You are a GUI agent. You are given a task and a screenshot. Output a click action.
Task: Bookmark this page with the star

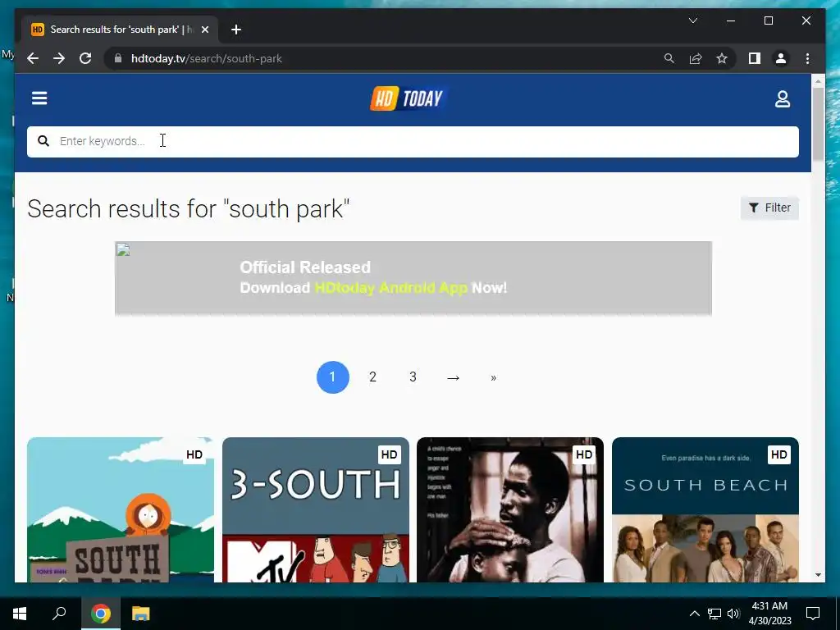tap(722, 58)
